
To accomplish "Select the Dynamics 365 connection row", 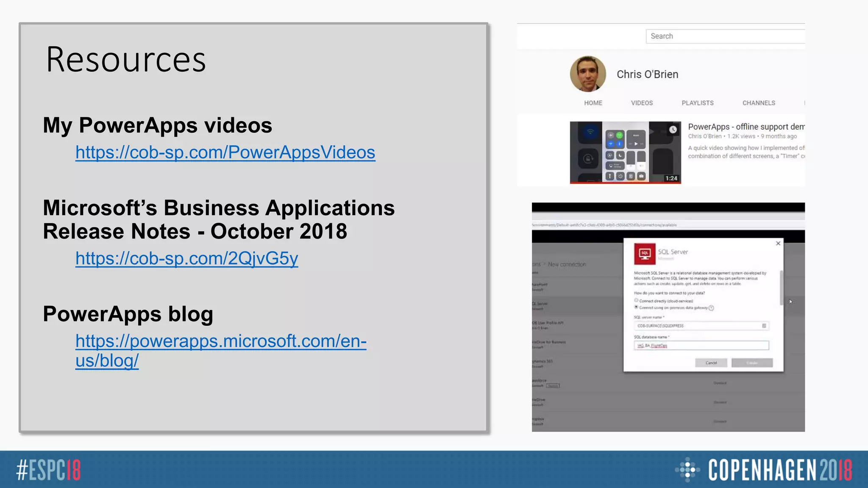I will click(x=577, y=363).
